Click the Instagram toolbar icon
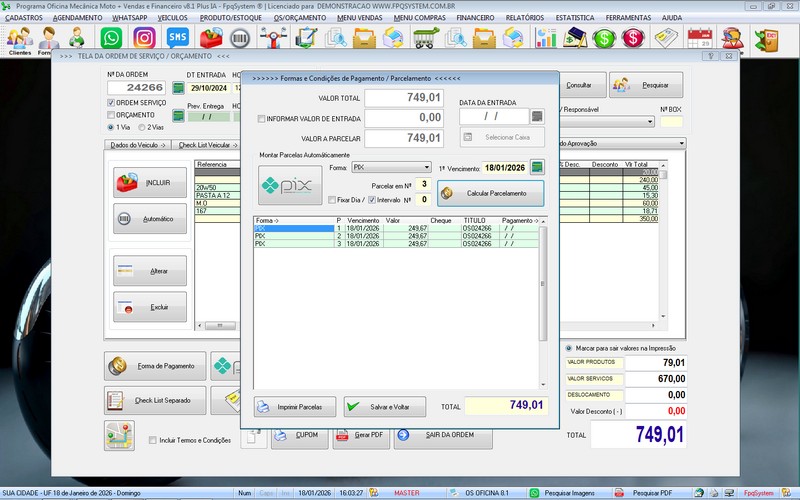This screenshot has height=500, width=800. (x=144, y=38)
